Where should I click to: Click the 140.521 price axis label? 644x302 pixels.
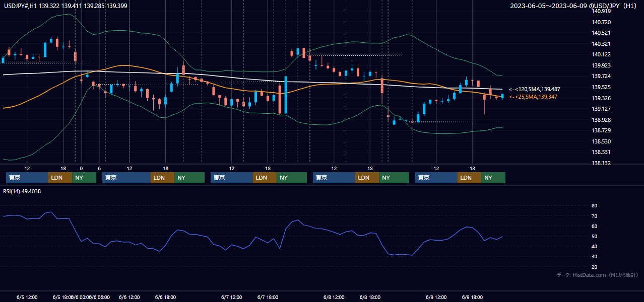pos(601,33)
